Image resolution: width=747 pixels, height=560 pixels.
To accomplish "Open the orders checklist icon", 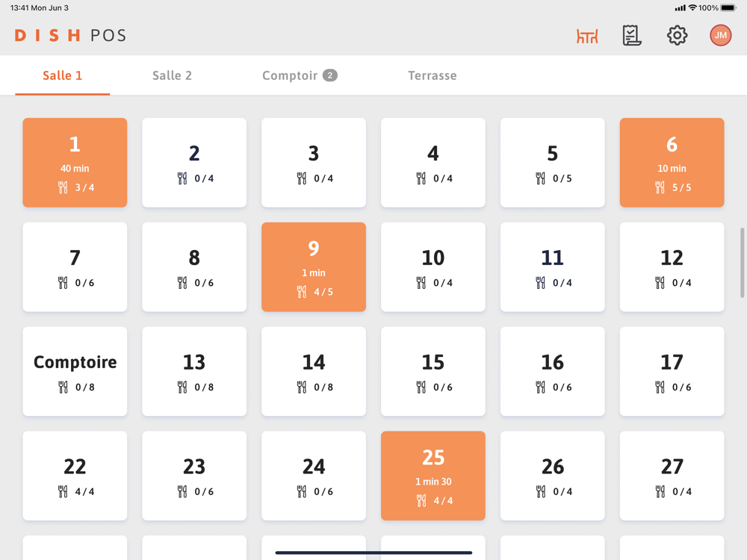I will coord(632,36).
